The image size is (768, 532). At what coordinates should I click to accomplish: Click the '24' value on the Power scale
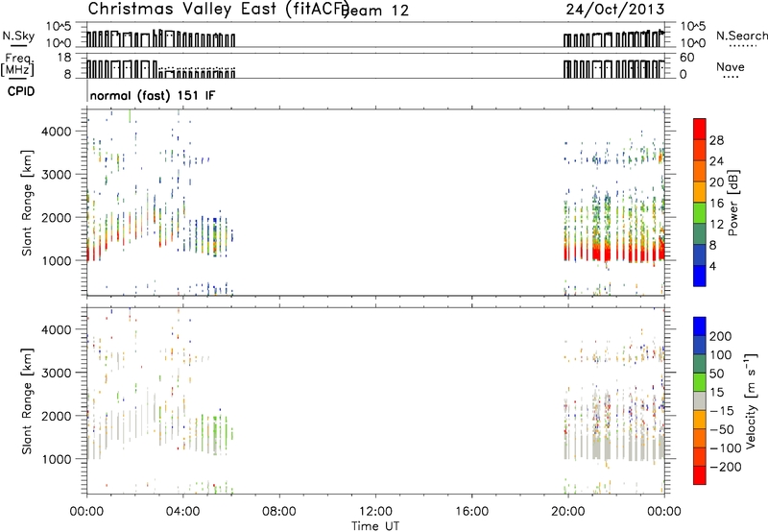point(716,161)
